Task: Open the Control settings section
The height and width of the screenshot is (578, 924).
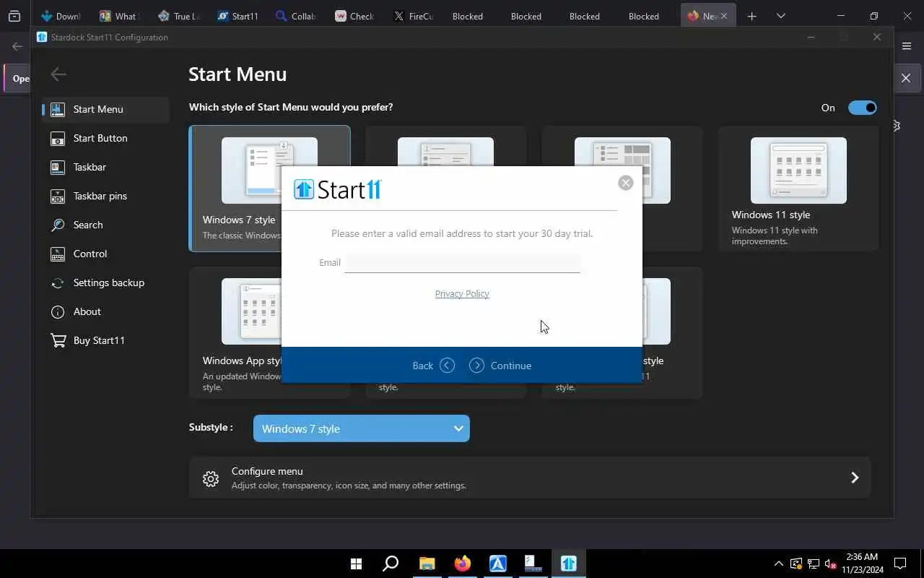Action: pyautogui.click(x=105, y=254)
